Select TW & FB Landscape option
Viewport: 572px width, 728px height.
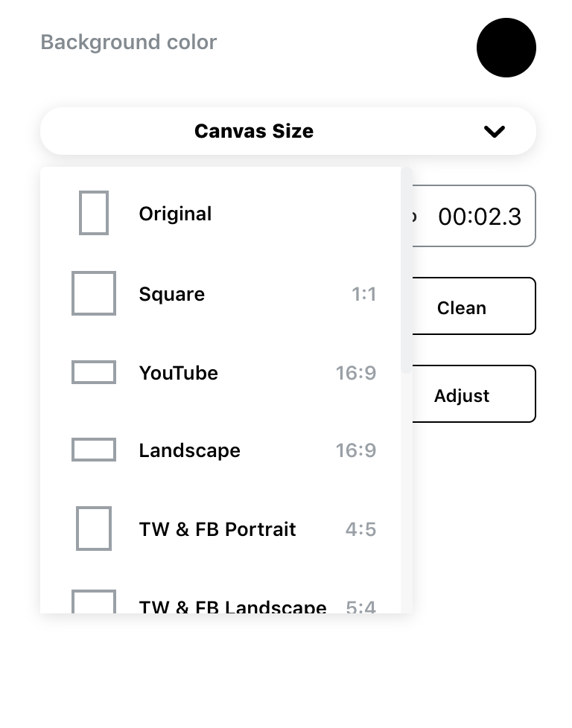(232, 606)
